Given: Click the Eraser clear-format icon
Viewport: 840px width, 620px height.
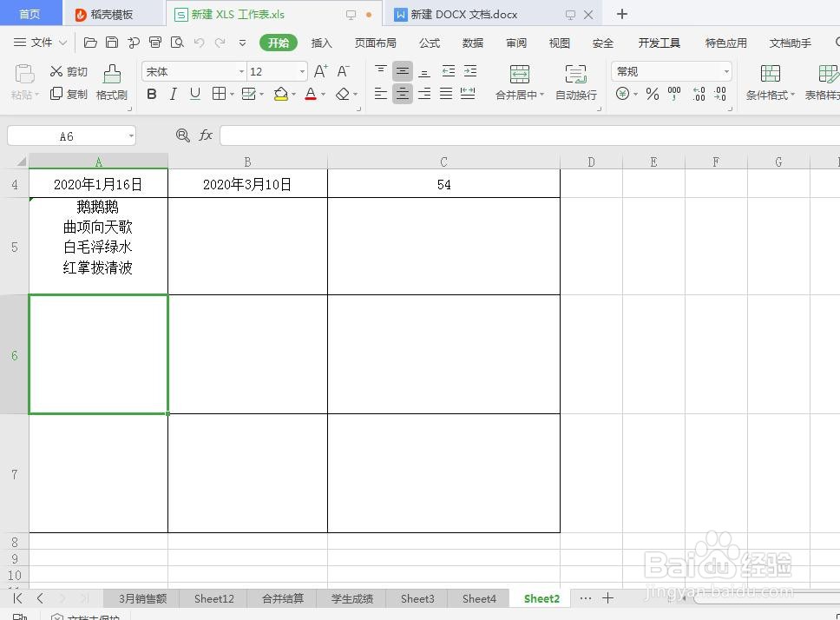Looking at the screenshot, I should pyautogui.click(x=343, y=95).
